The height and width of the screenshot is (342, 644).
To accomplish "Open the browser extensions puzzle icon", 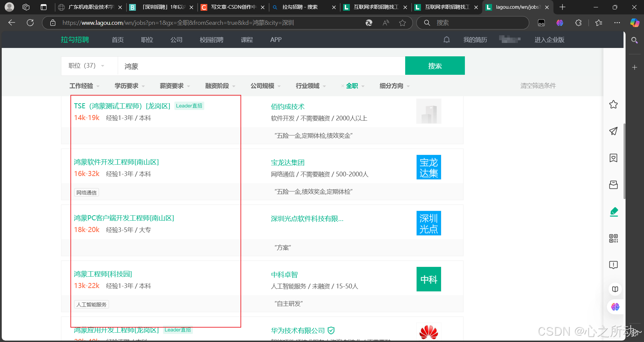I will 578,23.
